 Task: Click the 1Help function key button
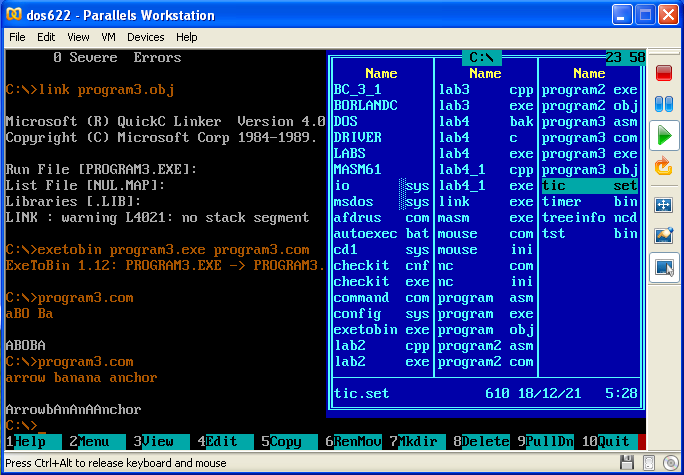click(34, 442)
